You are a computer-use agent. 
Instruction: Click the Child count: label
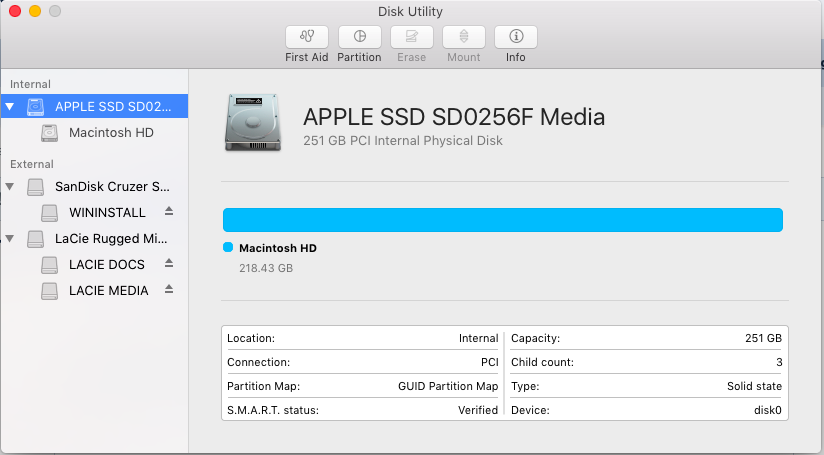pos(542,362)
